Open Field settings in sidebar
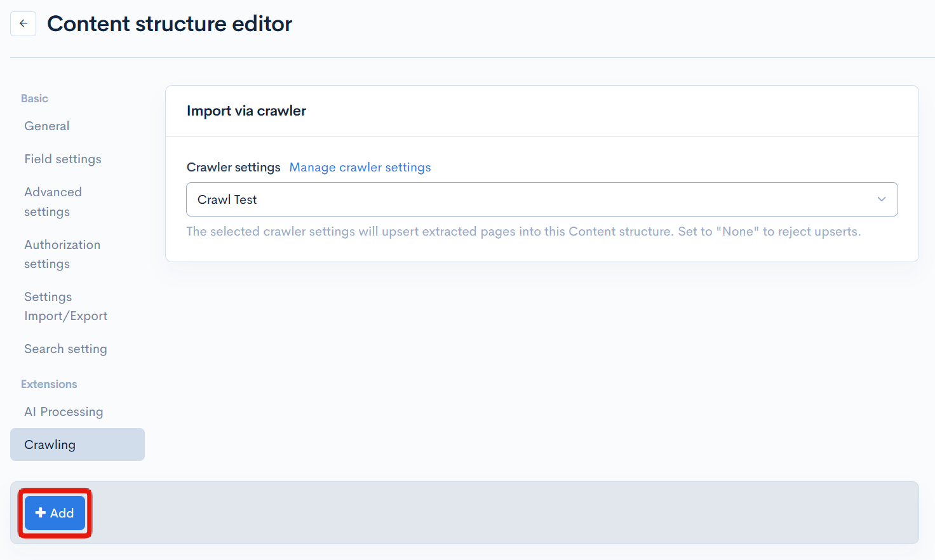935x560 pixels. tap(63, 159)
